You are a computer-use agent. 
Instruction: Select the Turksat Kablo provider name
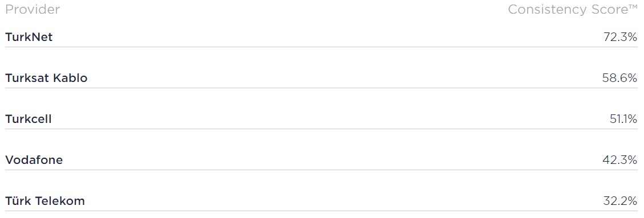point(46,78)
